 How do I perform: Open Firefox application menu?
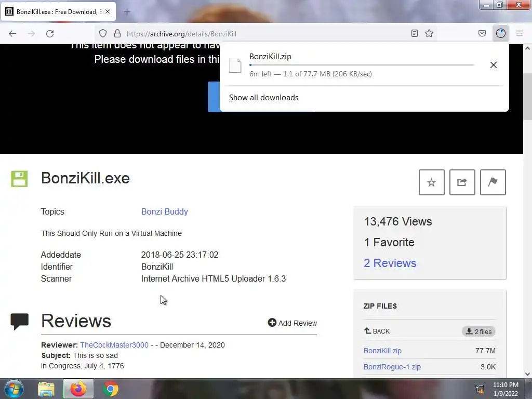click(520, 33)
